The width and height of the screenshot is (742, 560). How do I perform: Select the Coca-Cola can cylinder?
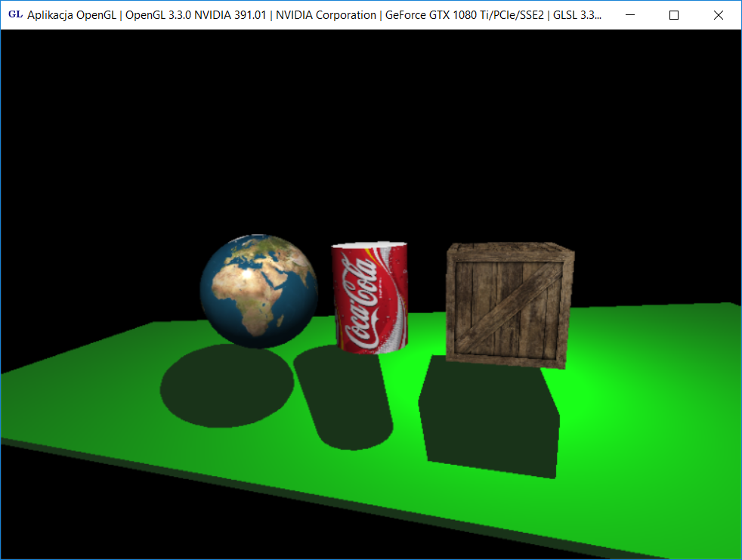pyautogui.click(x=370, y=299)
